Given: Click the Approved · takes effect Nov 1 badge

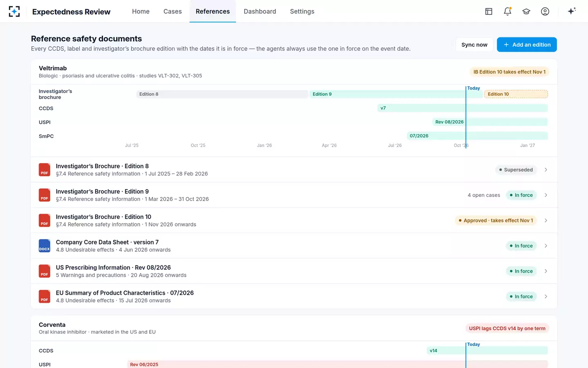Looking at the screenshot, I should [x=496, y=220].
